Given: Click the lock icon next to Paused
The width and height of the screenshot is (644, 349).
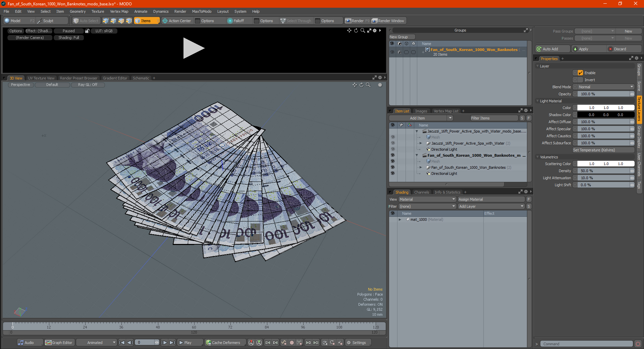Looking at the screenshot, I should coord(87,31).
